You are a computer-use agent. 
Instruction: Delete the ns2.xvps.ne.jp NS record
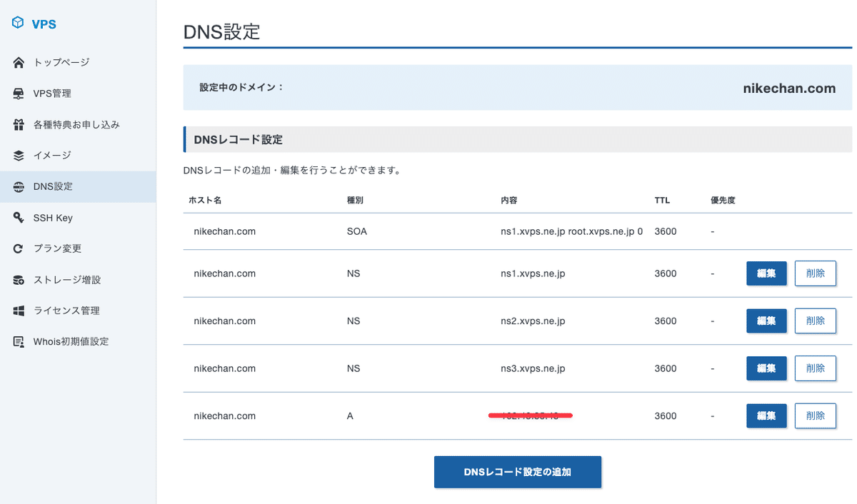coord(815,321)
